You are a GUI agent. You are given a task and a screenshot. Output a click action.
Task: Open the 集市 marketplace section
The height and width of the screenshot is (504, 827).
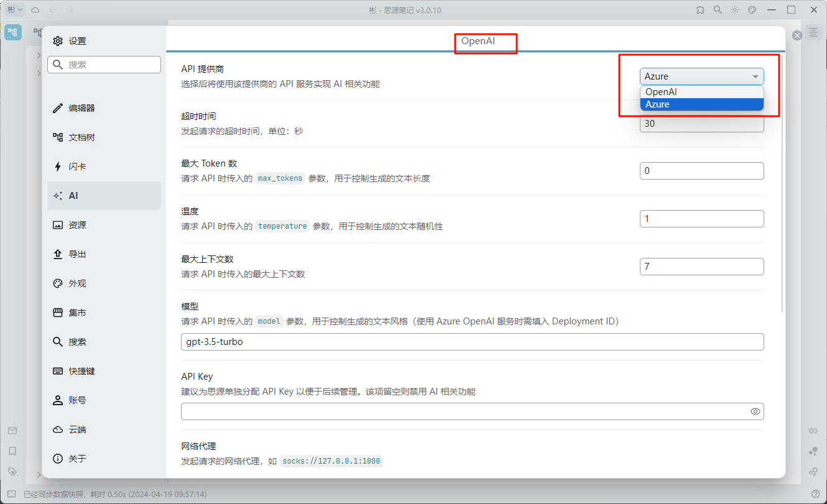pyautogui.click(x=104, y=313)
